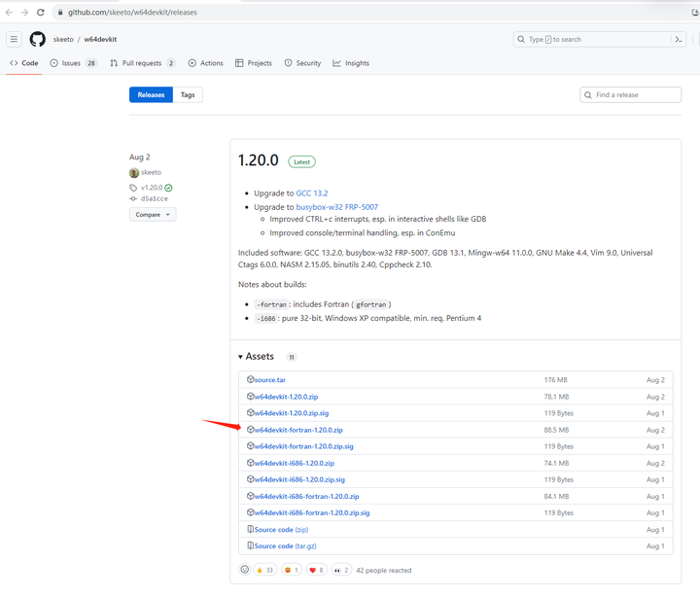The width and height of the screenshot is (700, 597).
Task: Click the search magnifier in the header
Action: (x=521, y=39)
